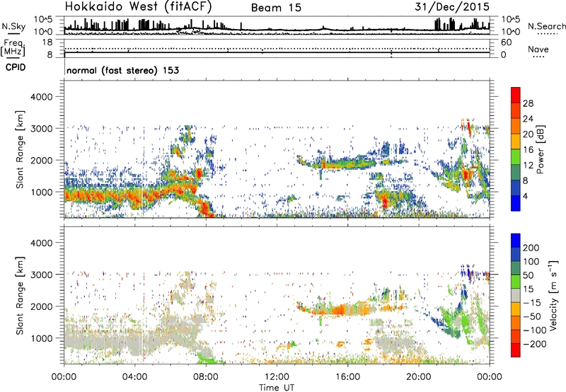Click the power colorbar value 28

point(528,103)
